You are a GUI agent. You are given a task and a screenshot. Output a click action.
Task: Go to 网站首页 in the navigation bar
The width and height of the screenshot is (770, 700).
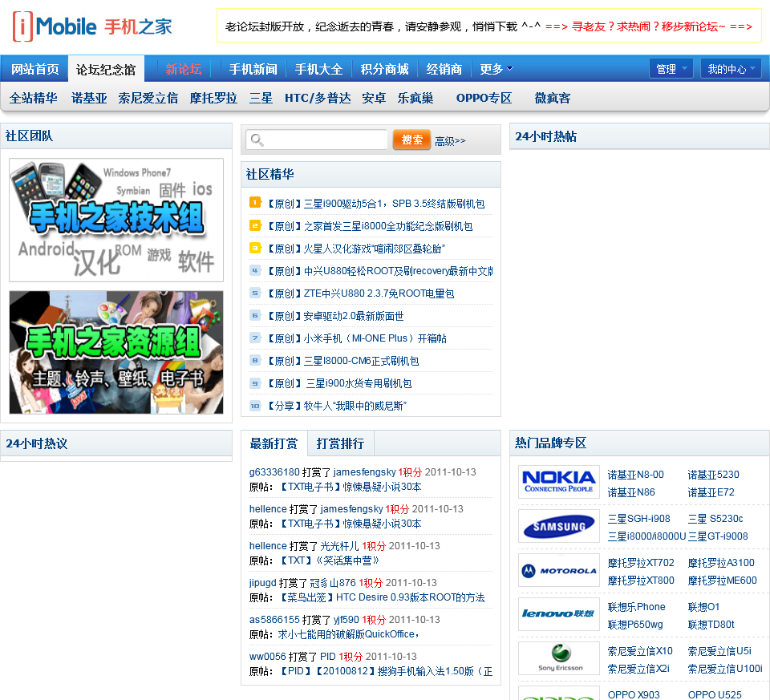click(x=34, y=69)
